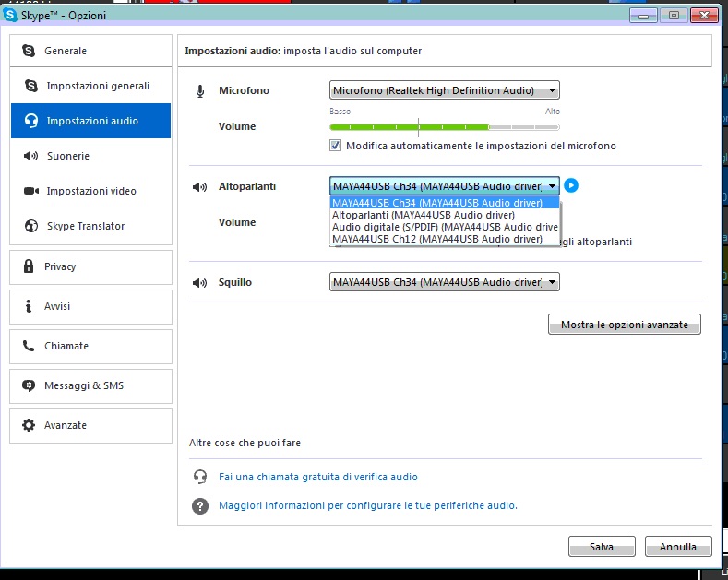Choose Altoparlanti (MAYA44USB Audio driver) option
728x580 pixels.
tap(445, 215)
